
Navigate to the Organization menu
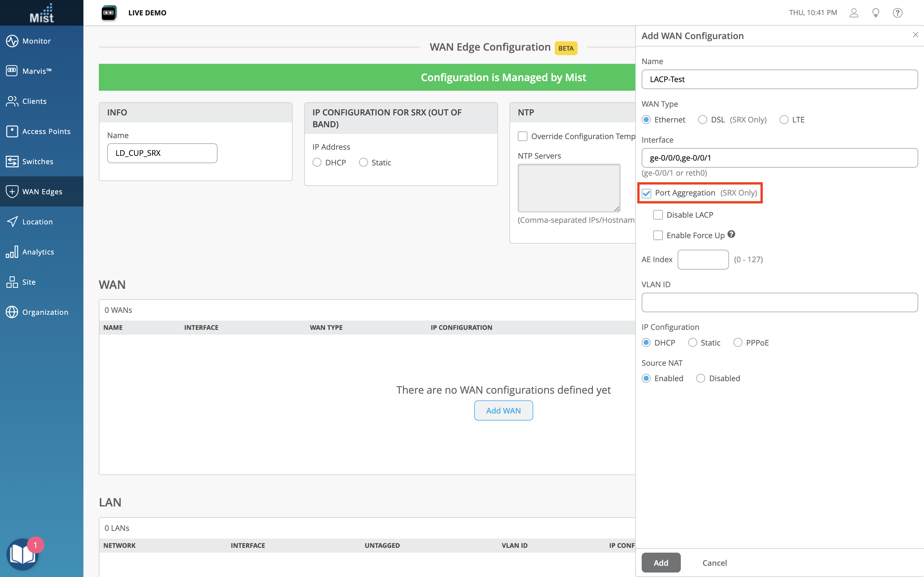click(45, 312)
